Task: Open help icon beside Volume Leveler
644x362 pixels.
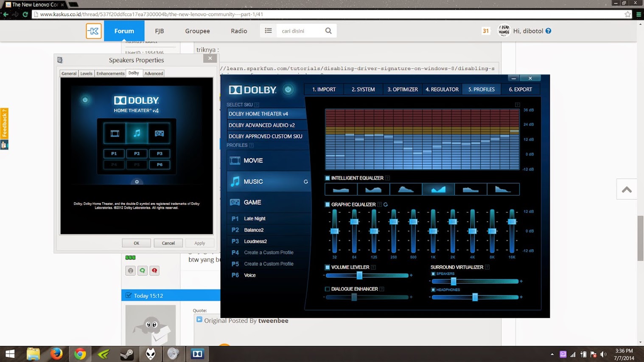Action: (x=373, y=267)
